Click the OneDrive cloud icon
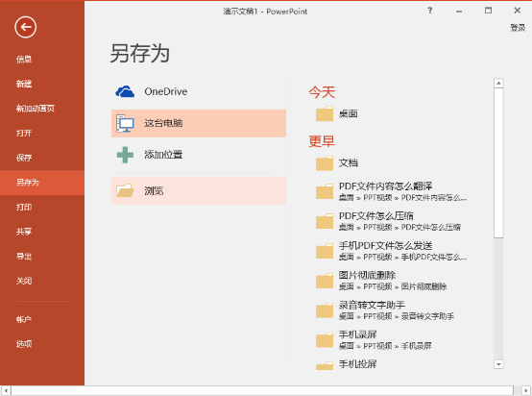Screen dimensions: 532x396 tap(125, 91)
